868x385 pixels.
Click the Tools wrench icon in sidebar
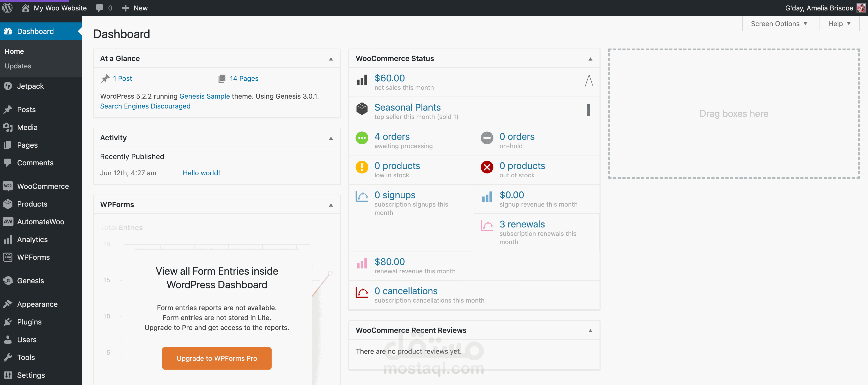click(8, 357)
